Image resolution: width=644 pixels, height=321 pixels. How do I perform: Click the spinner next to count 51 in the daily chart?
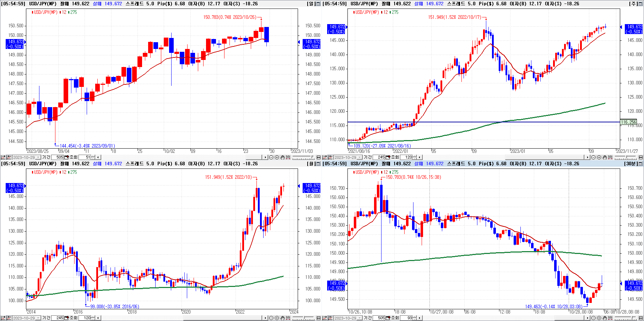[93, 157]
